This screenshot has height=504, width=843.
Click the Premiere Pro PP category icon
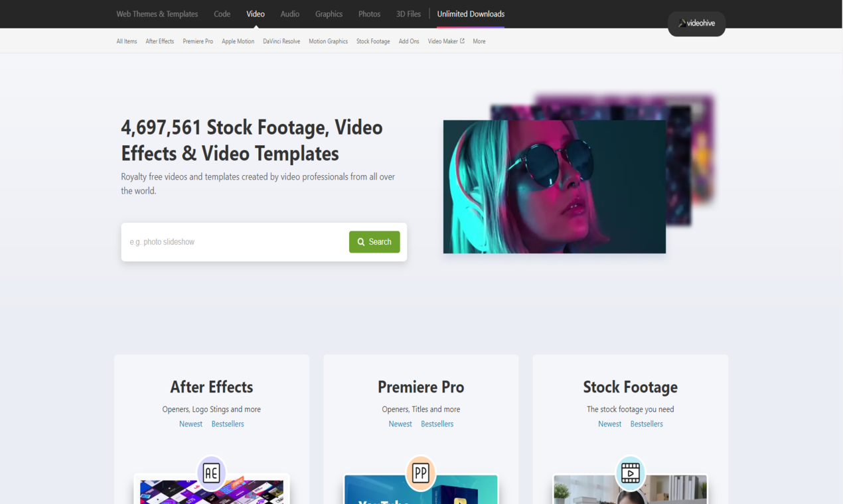[421, 473]
